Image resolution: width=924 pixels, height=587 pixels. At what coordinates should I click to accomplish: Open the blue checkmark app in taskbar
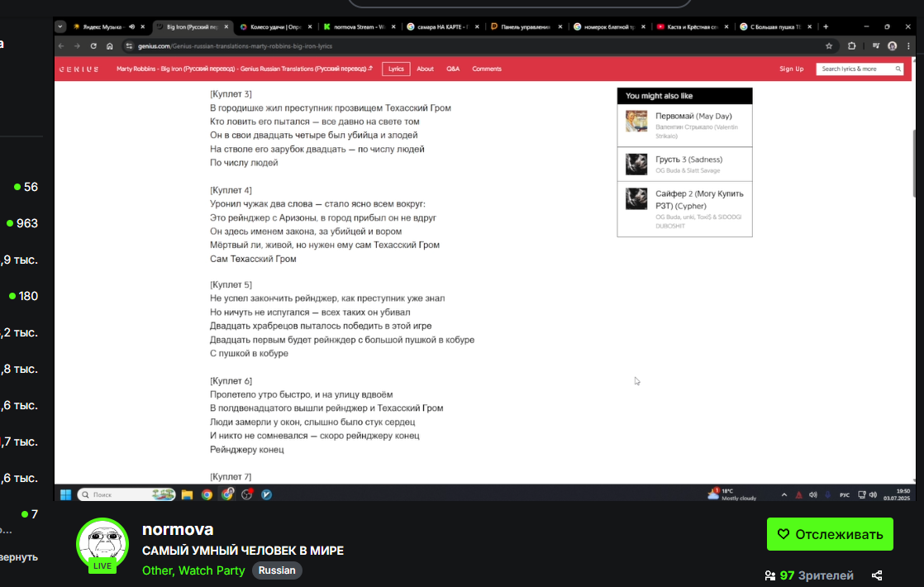266,494
